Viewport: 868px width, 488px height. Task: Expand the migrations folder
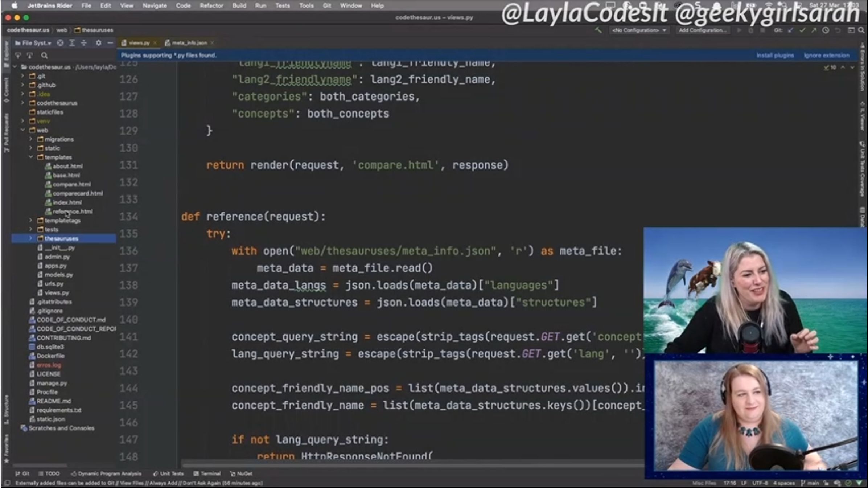click(31, 139)
